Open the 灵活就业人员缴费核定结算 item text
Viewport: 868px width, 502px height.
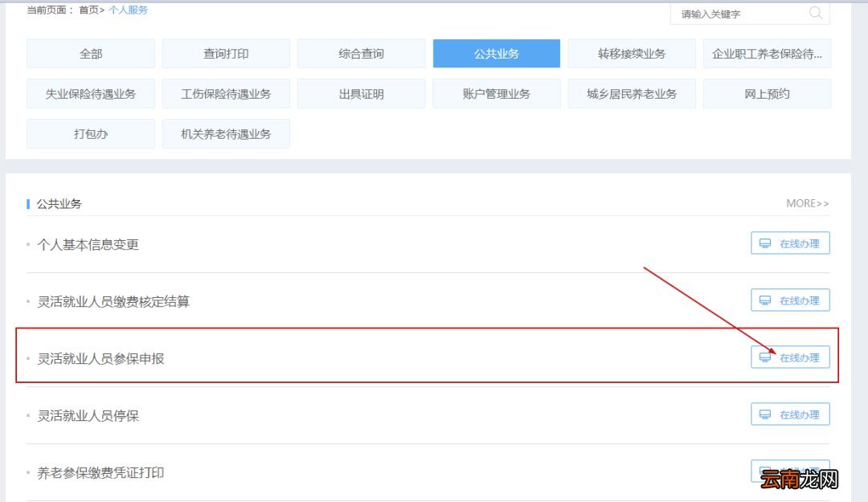113,302
